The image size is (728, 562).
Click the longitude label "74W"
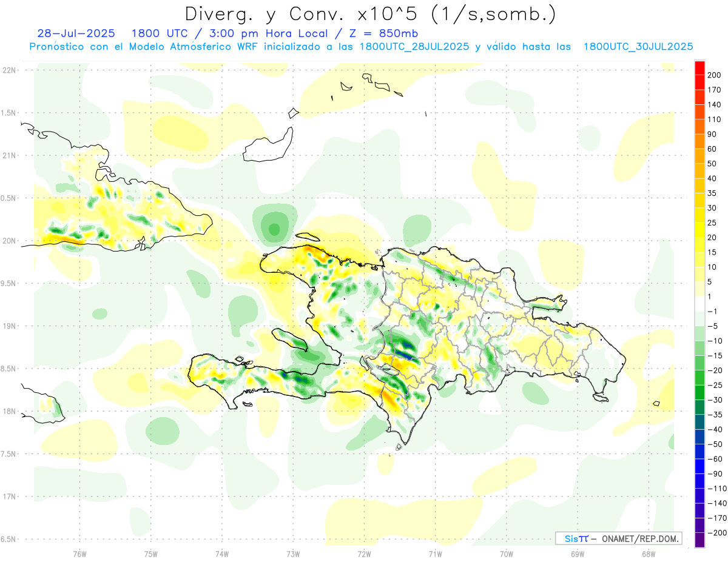click(x=222, y=554)
